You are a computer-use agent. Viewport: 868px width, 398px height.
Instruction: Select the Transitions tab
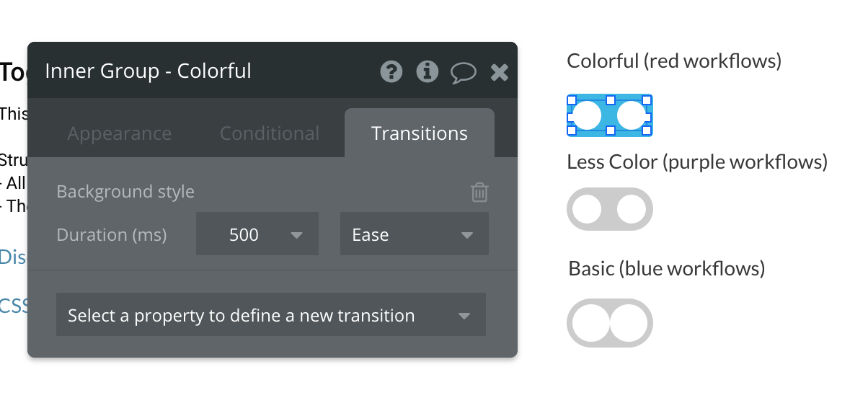click(420, 133)
